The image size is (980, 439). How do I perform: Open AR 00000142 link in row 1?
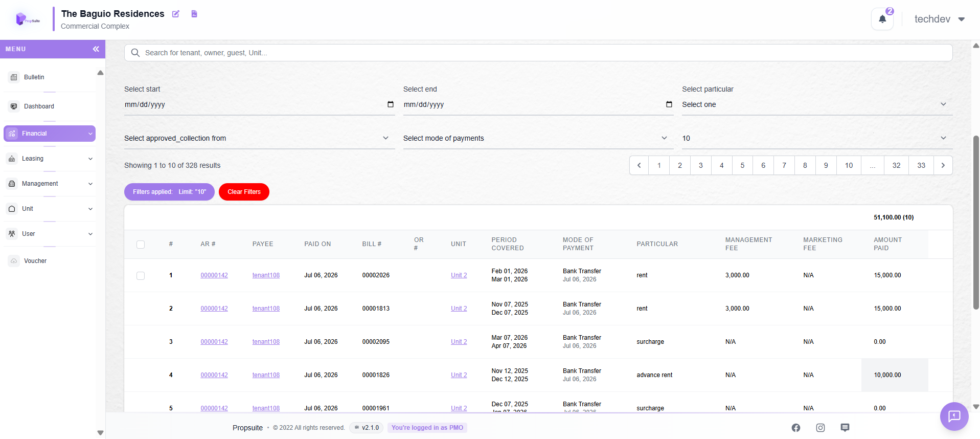click(214, 275)
